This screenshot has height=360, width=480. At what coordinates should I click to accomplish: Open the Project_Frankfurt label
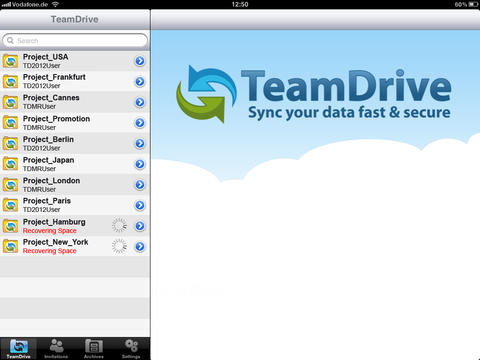54,77
